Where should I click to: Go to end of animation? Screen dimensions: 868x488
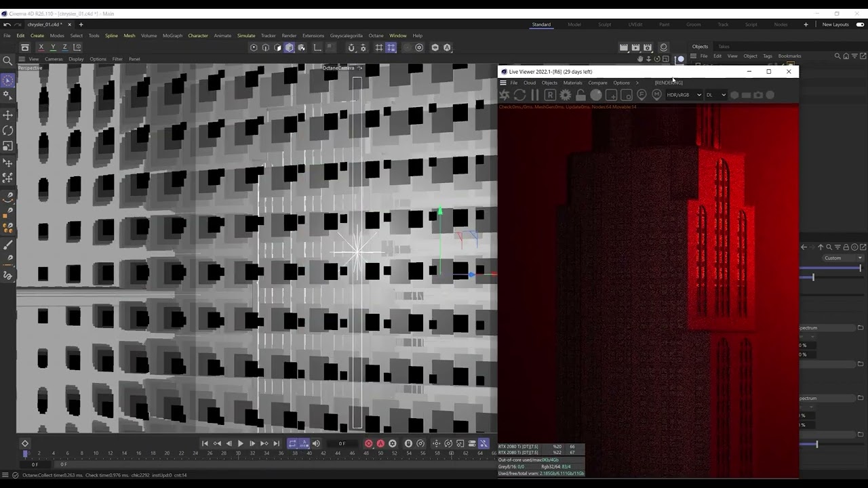point(276,444)
